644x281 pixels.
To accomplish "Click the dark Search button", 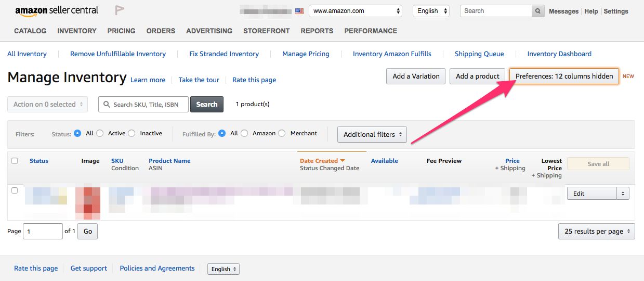I will 207,104.
